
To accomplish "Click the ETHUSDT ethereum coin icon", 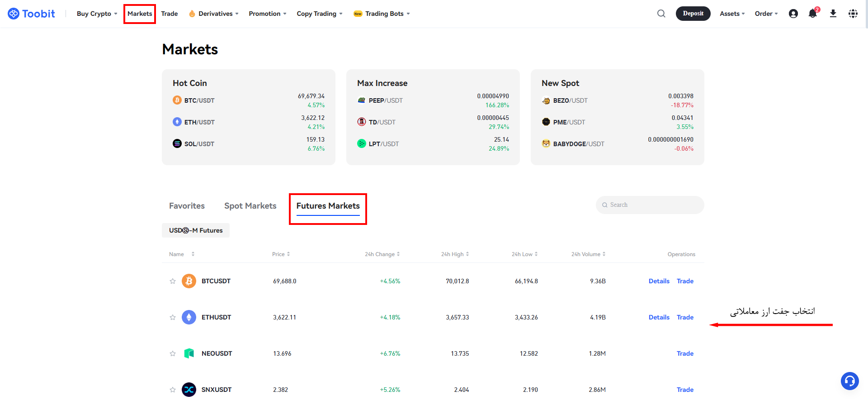I will [189, 317].
